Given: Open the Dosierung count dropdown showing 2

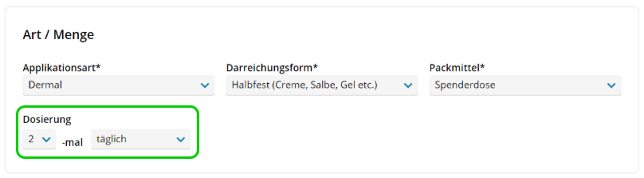Looking at the screenshot, I should pyautogui.click(x=39, y=139).
